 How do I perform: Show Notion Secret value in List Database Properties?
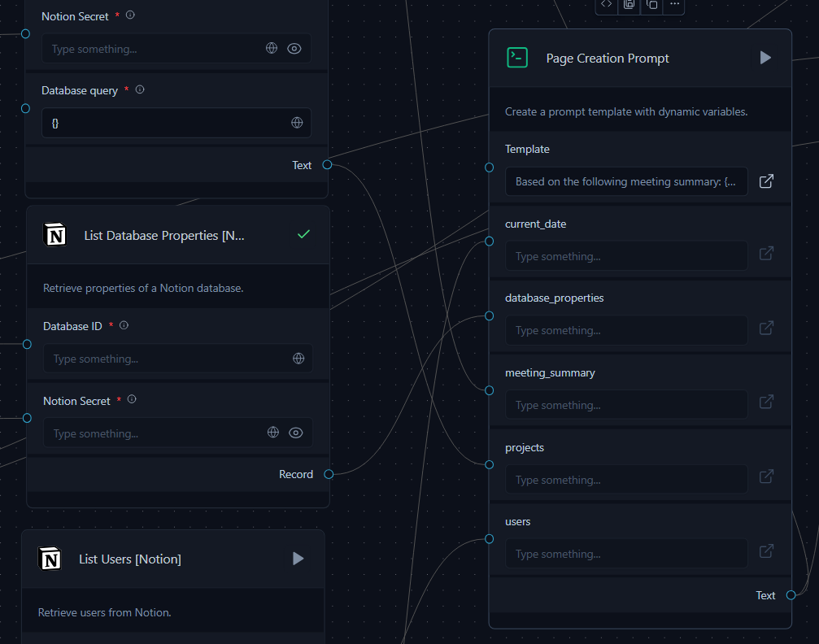point(295,433)
